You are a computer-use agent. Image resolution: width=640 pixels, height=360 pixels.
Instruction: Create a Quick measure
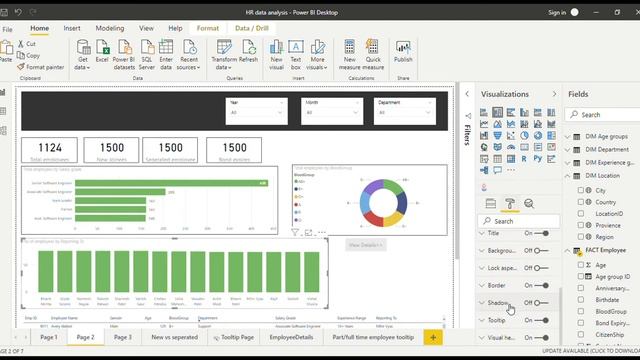pos(373,54)
